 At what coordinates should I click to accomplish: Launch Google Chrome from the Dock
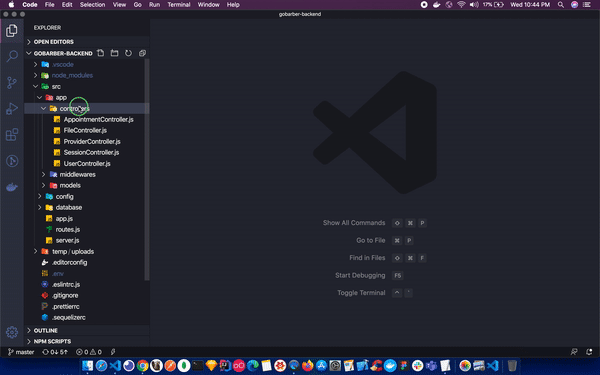143,366
